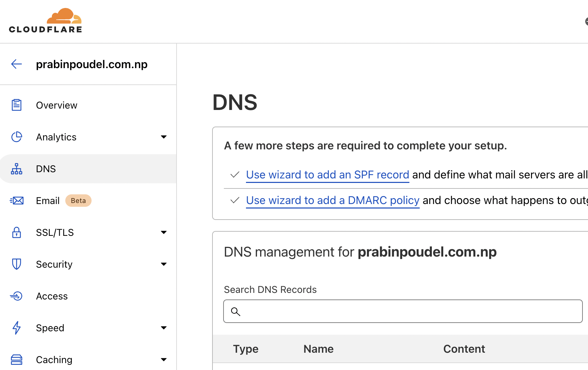Viewport: 588px width, 370px height.
Task: Open the DMARC policy wizard link
Action: [332, 200]
